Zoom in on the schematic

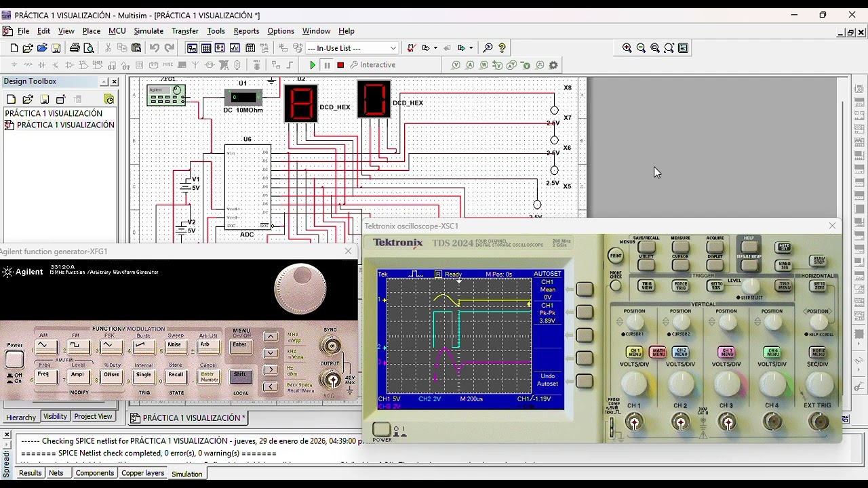tap(627, 48)
